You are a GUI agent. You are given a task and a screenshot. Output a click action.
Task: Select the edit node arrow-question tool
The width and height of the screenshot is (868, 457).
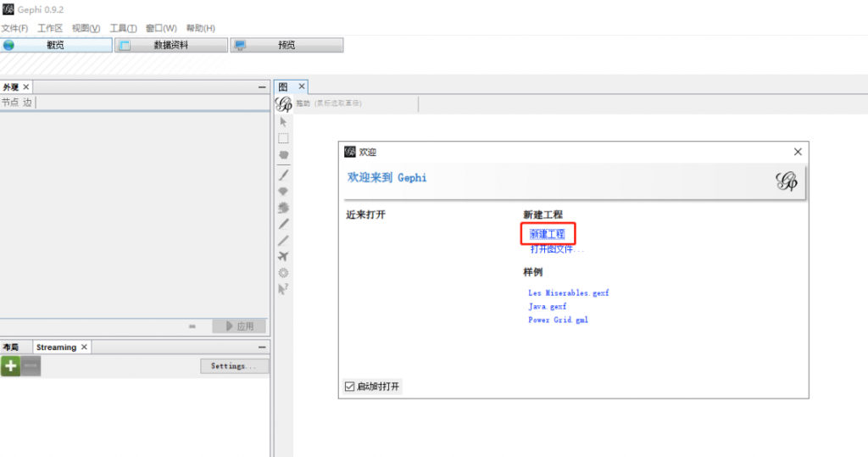pyautogui.click(x=283, y=288)
